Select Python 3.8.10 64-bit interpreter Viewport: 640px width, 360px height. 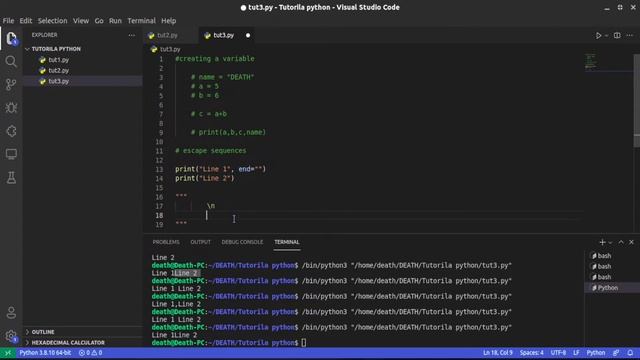[45, 353]
